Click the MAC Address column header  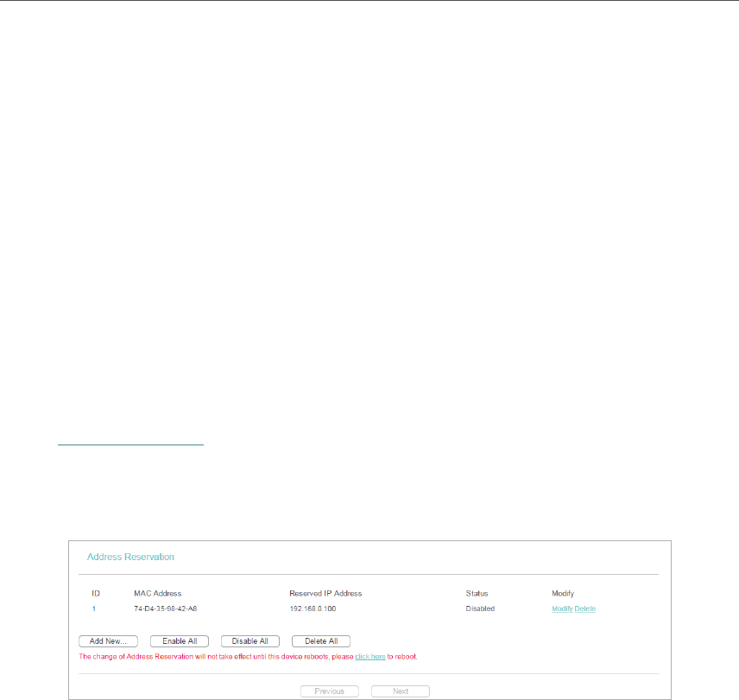157,594
